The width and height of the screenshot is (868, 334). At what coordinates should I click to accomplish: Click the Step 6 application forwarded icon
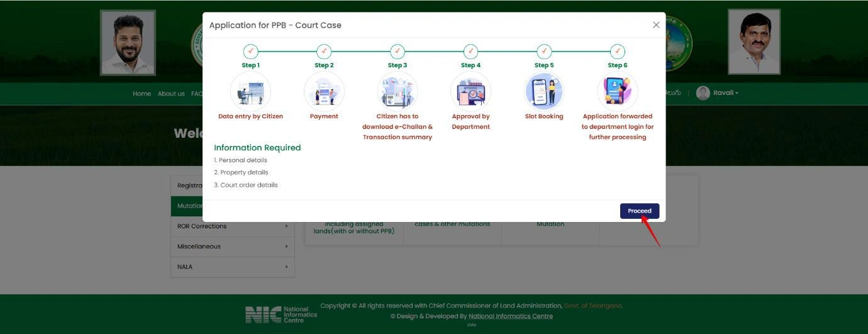(617, 91)
